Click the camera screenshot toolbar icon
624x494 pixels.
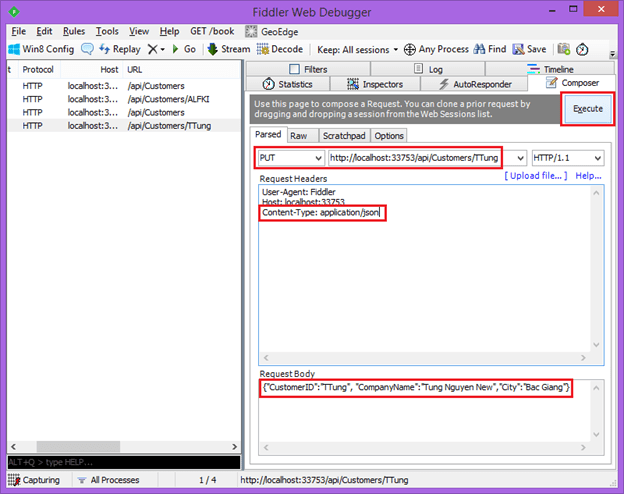[564, 49]
